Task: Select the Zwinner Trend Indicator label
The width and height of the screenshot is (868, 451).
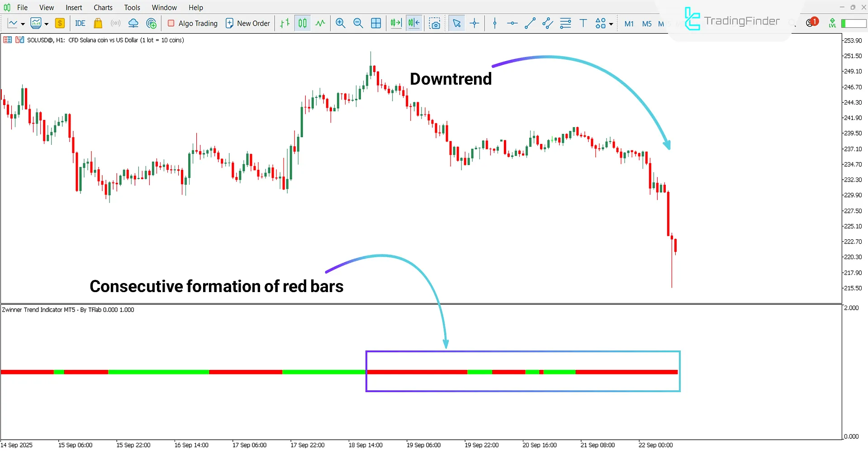Action: pyautogui.click(x=69, y=310)
